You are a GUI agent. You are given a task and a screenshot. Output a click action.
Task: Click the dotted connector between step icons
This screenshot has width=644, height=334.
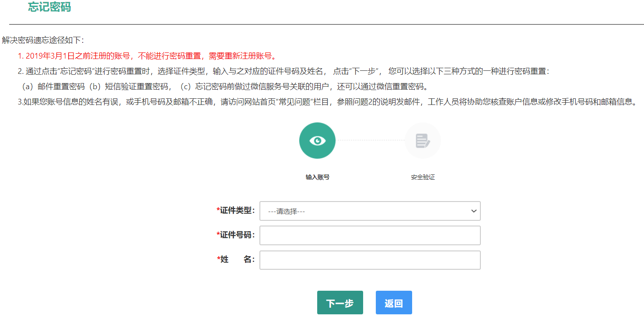tap(370, 140)
